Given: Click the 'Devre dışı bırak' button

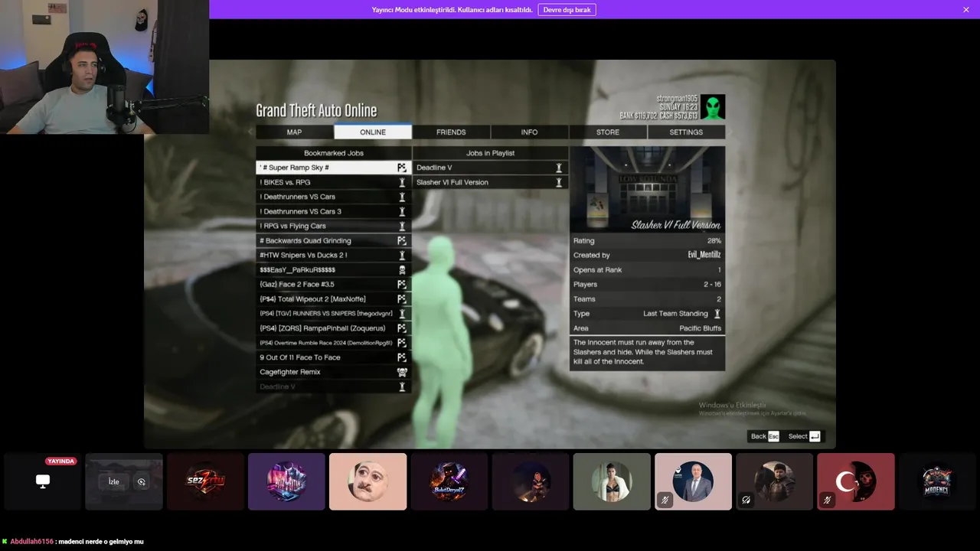Looking at the screenshot, I should pyautogui.click(x=567, y=10).
